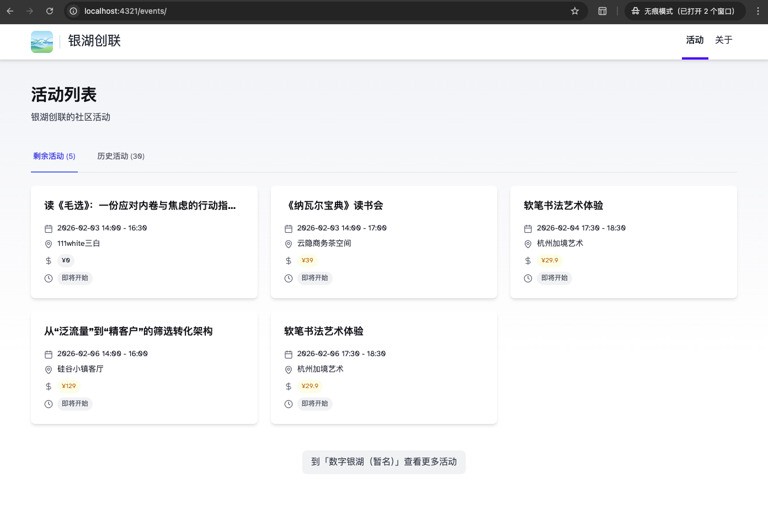Click the clock icon on the first event card
Screen dimensions: 768x532
49,278
